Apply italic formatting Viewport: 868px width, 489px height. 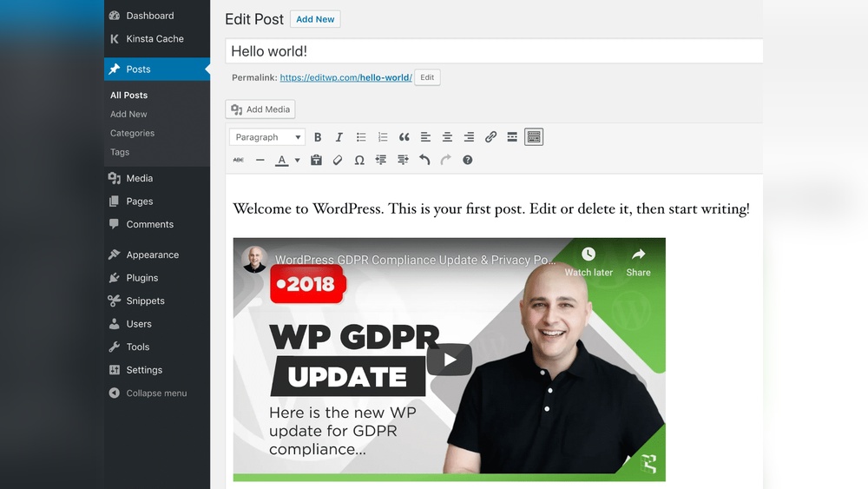tap(339, 136)
